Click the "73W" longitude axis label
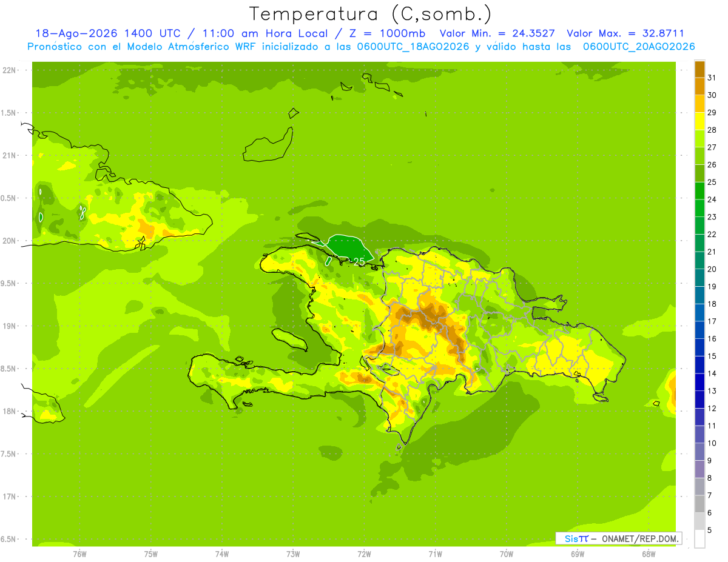This screenshot has height=562, width=728. pyautogui.click(x=293, y=554)
